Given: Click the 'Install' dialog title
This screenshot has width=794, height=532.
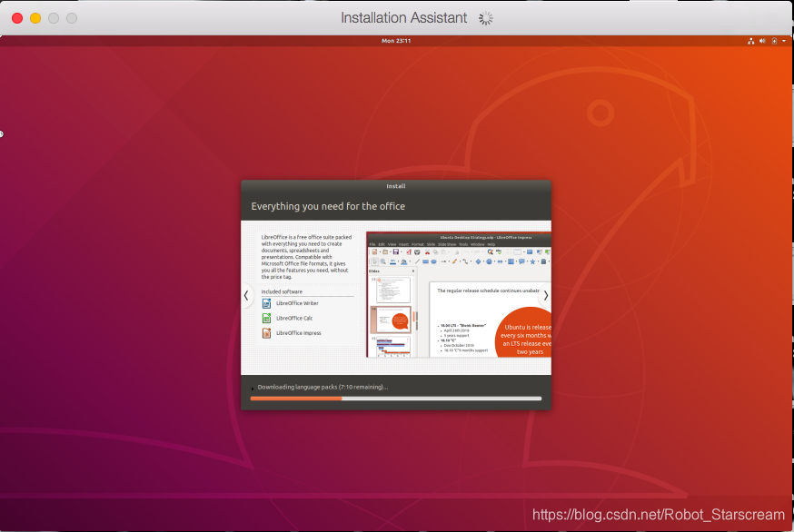Looking at the screenshot, I should click(x=396, y=186).
